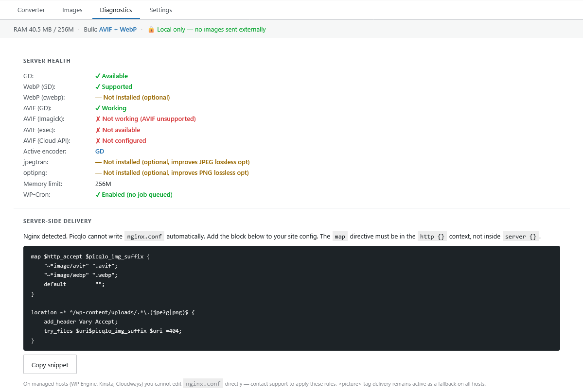Click the 'Available' status for GD
Viewport: 583px width, 392px height.
[x=111, y=76]
